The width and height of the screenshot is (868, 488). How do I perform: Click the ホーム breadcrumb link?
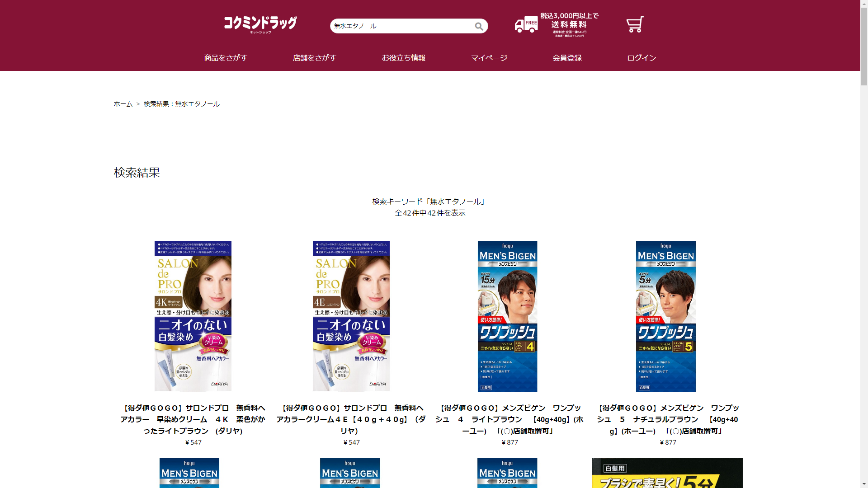(x=123, y=104)
